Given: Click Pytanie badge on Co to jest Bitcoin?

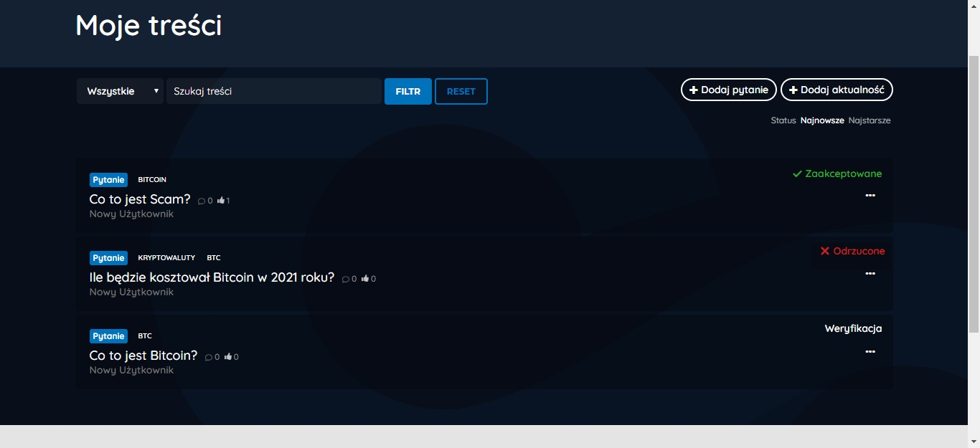Looking at the screenshot, I should 108,336.
